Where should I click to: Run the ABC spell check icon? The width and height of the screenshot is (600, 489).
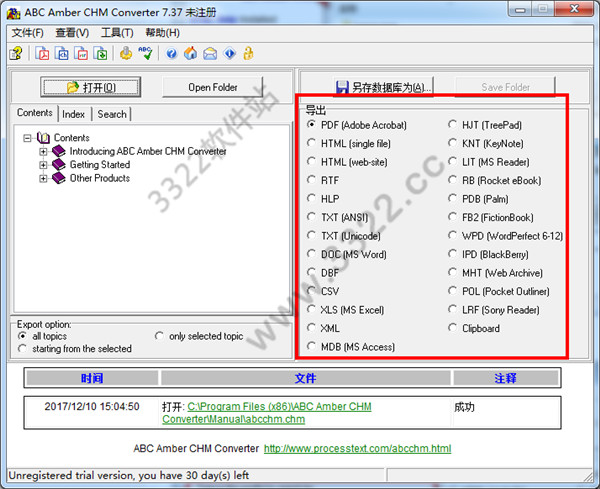click(x=145, y=53)
